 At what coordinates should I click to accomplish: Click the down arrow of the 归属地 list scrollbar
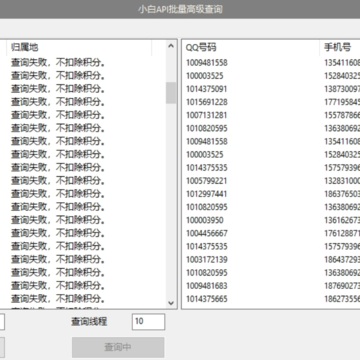point(171,303)
